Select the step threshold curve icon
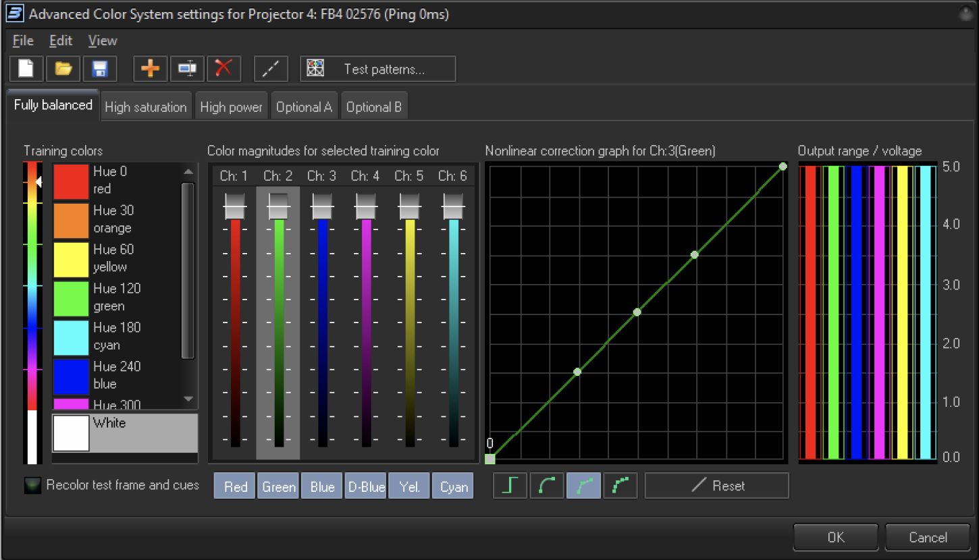Viewport: 979px width, 560px height. [x=510, y=486]
